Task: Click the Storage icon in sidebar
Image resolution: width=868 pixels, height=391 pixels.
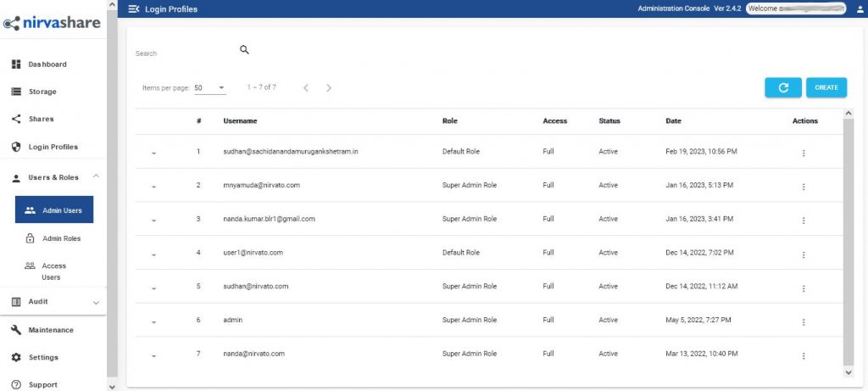Action: tap(16, 92)
